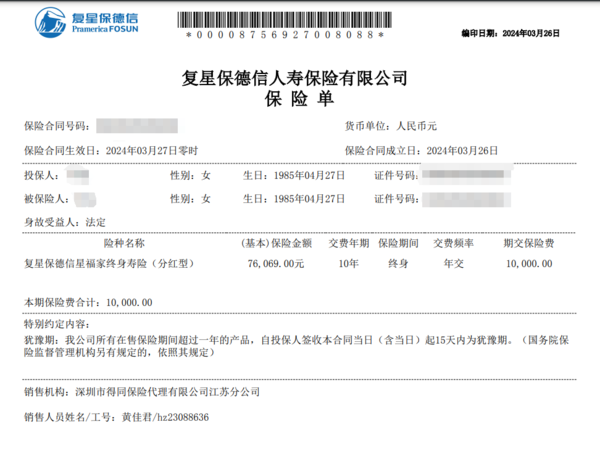Click the 交费年期 column header
Viewport: 600px width, 467px height.
click(349, 243)
